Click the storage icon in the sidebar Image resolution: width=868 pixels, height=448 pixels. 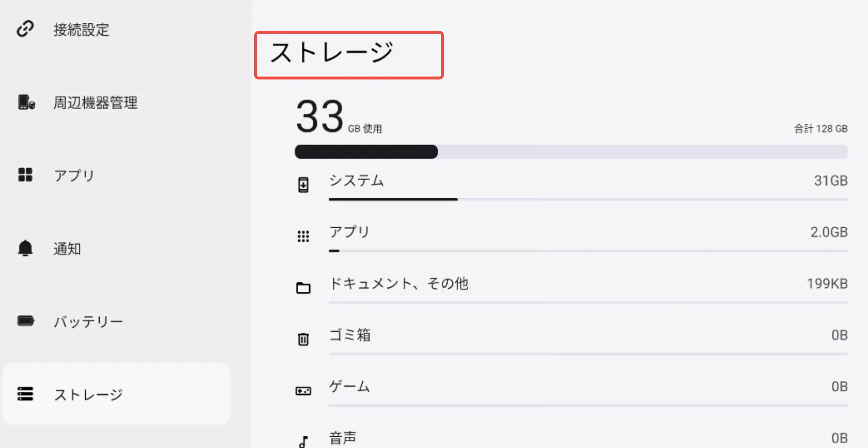25,394
